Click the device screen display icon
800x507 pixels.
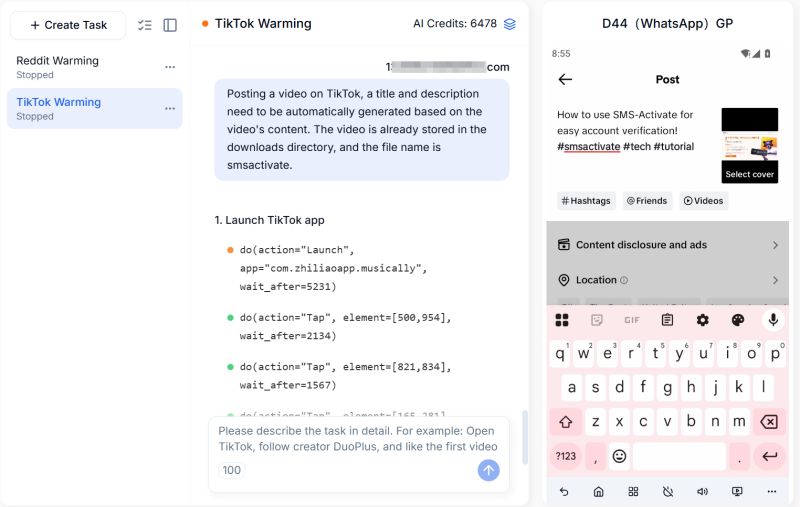(737, 492)
